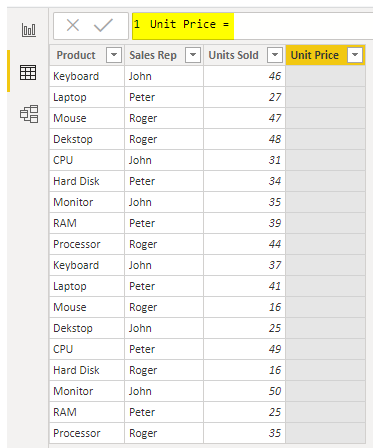Screen dimensions: 378x448
Task: Select the Units Sold cell showing 44
Action: click(x=244, y=244)
